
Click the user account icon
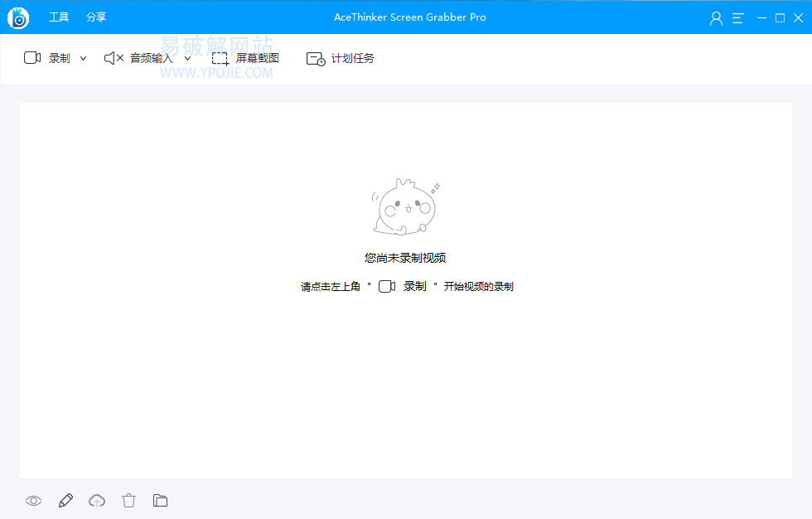[716, 17]
